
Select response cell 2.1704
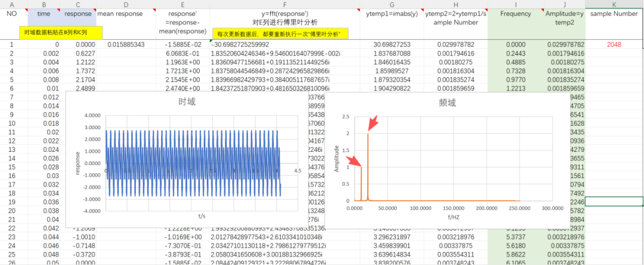(79, 79)
